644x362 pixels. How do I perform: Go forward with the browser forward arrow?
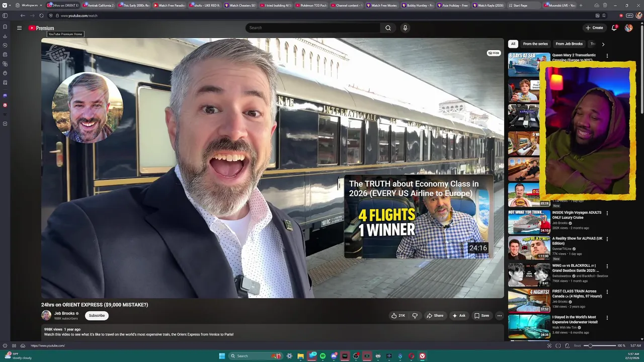coord(32,16)
